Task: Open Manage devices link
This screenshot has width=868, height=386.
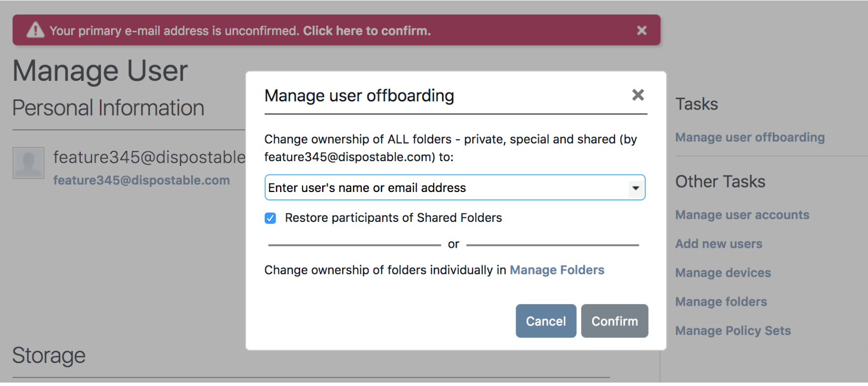Action: [x=723, y=272]
